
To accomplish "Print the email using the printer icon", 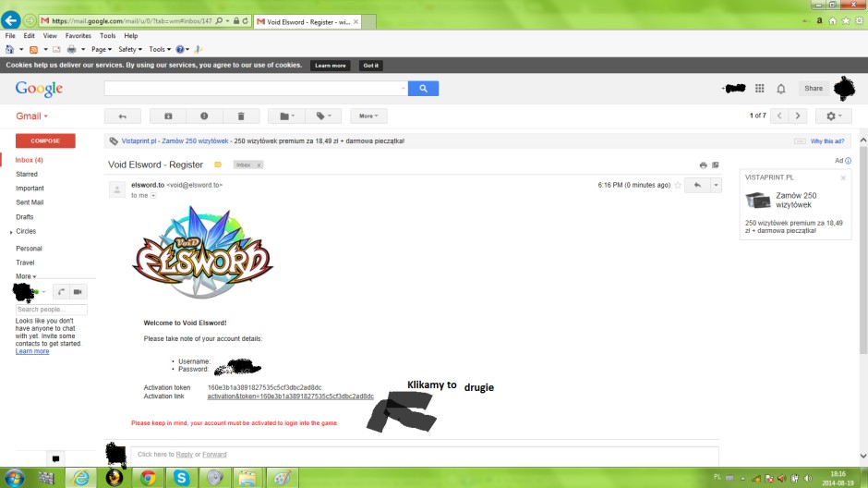I will (x=703, y=165).
